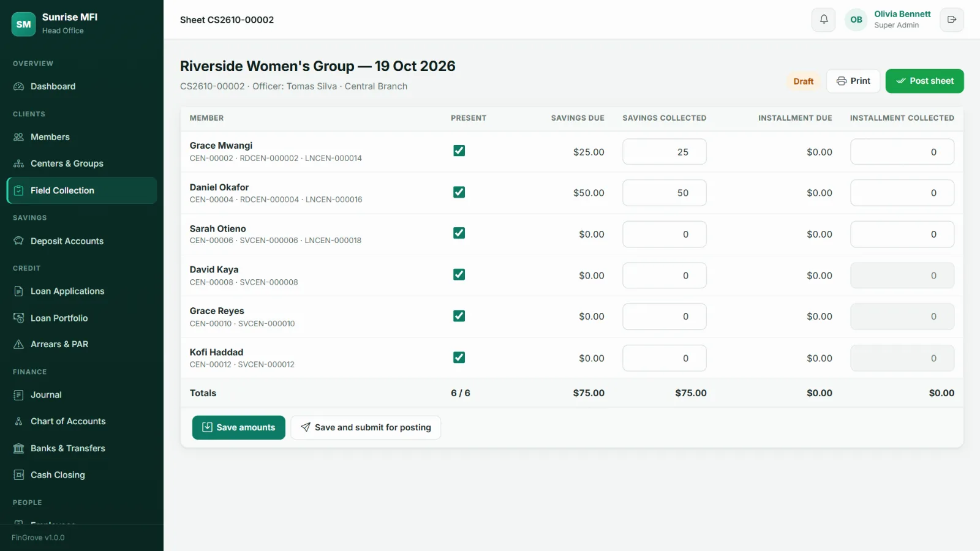Click the Journal icon
This screenshot has height=551, width=980.
pyautogui.click(x=19, y=395)
